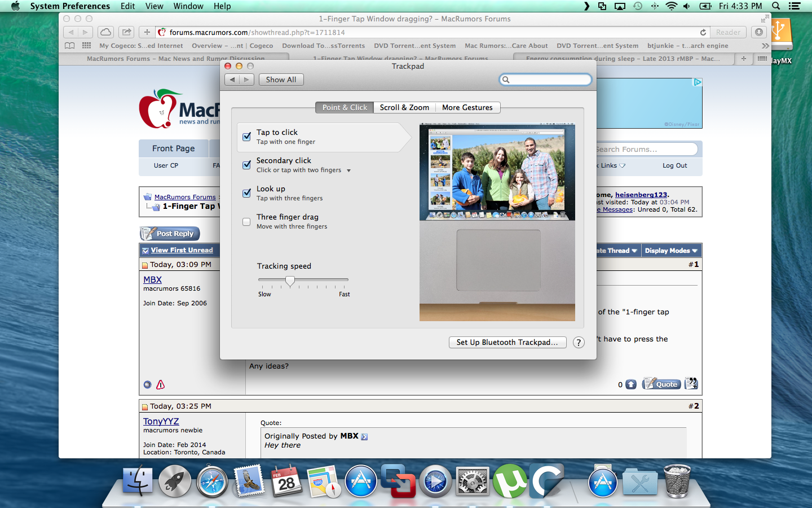Go back in System Preferences pane history
Viewport: 812px width, 508px height.
232,80
